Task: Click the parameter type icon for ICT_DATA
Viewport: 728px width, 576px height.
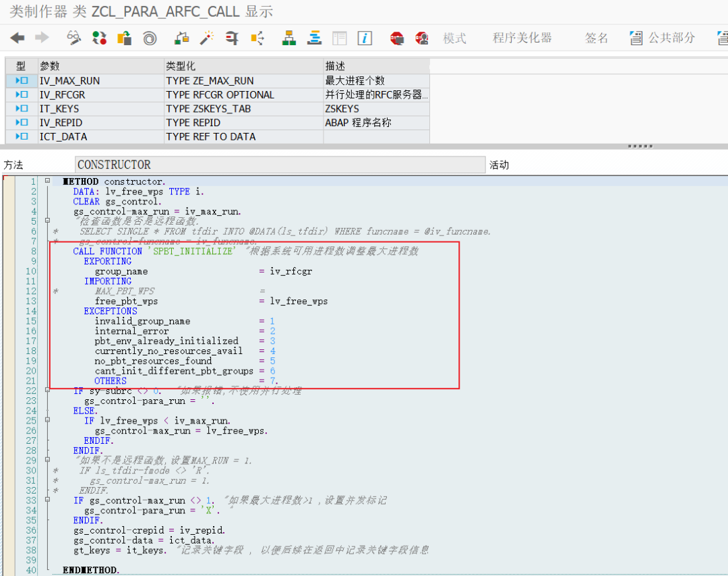Action: (x=22, y=136)
